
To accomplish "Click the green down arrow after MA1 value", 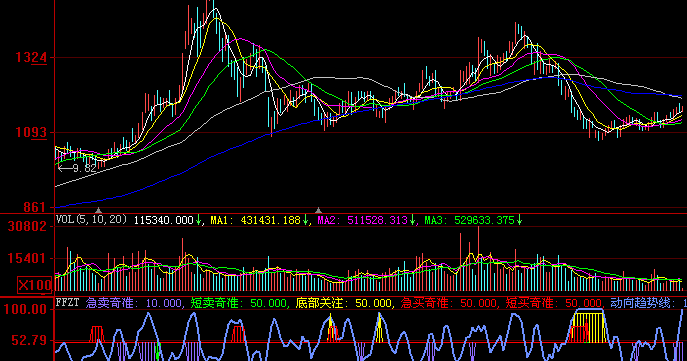I will point(305,220).
